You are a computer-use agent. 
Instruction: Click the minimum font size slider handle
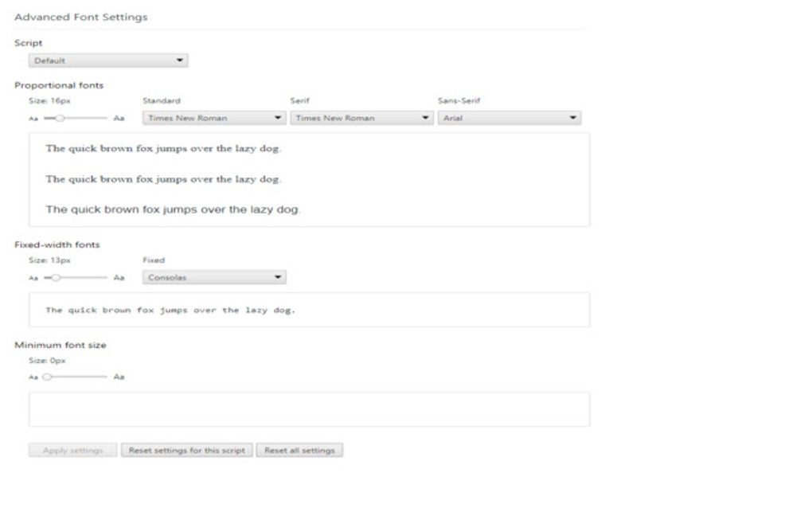click(x=48, y=376)
